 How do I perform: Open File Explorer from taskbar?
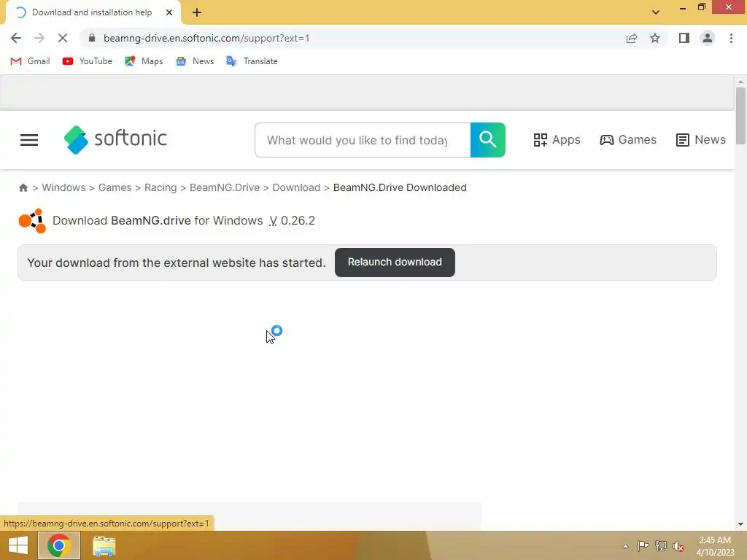tap(104, 545)
